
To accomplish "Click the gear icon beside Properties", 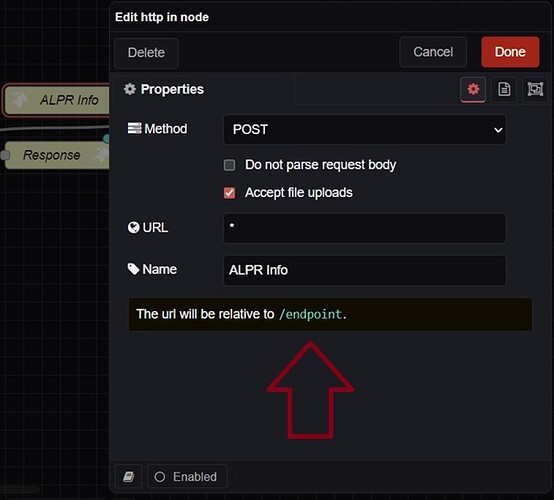I will tap(130, 89).
